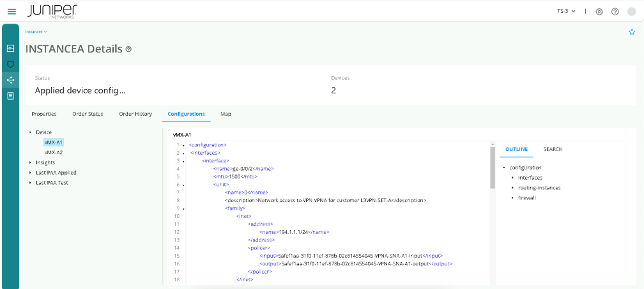This screenshot has width=644, height=289.
Task: Click the mtu 1500 line
Action: pyautogui.click(x=235, y=176)
